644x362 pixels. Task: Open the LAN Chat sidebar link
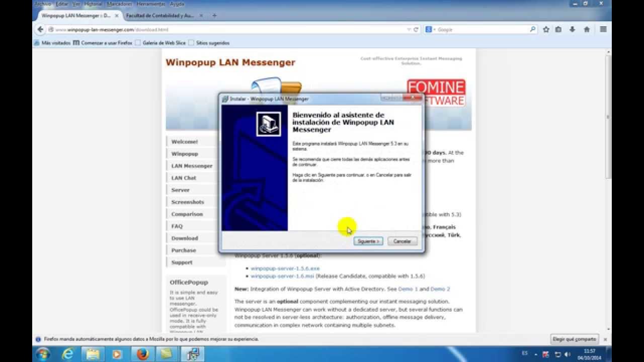pyautogui.click(x=184, y=178)
